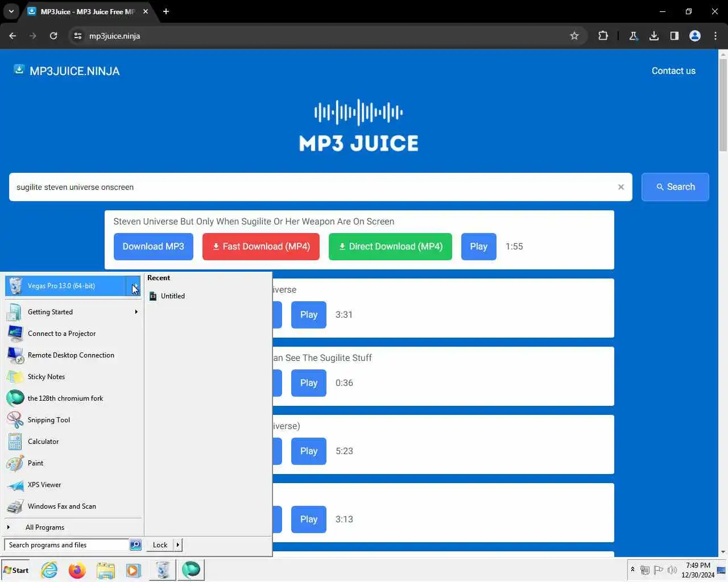The width and height of the screenshot is (728, 582).
Task: Click the blue Search button
Action: tap(675, 187)
